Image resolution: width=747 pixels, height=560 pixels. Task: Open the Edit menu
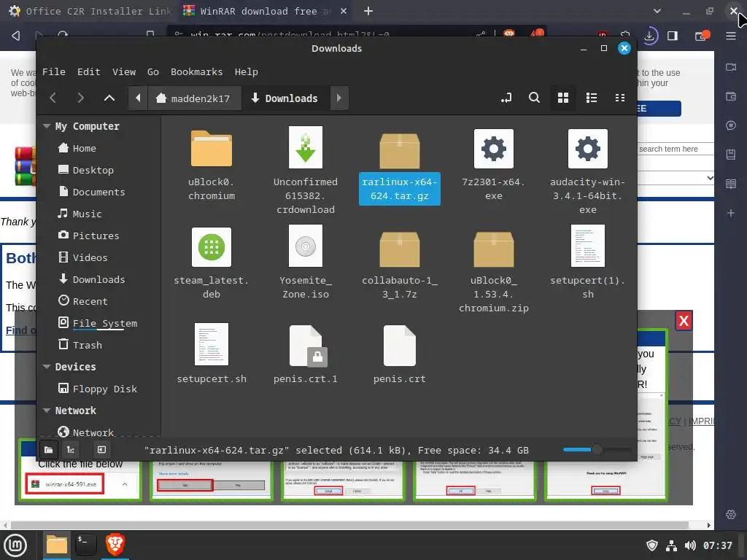point(88,72)
